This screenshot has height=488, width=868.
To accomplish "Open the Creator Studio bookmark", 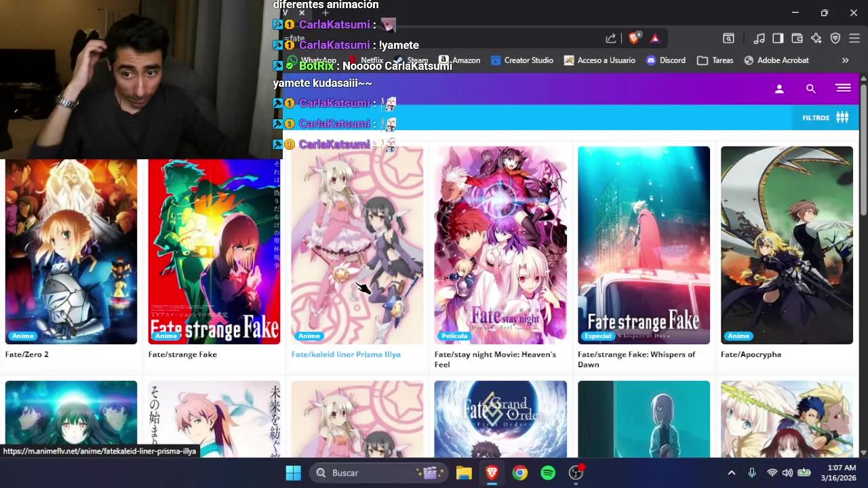I will point(522,60).
